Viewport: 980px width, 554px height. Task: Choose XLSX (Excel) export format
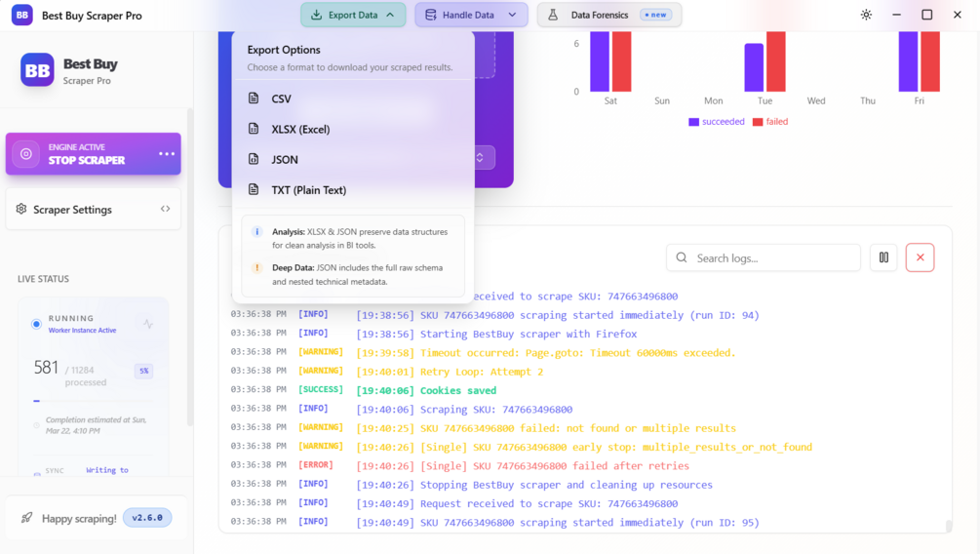(x=352, y=130)
